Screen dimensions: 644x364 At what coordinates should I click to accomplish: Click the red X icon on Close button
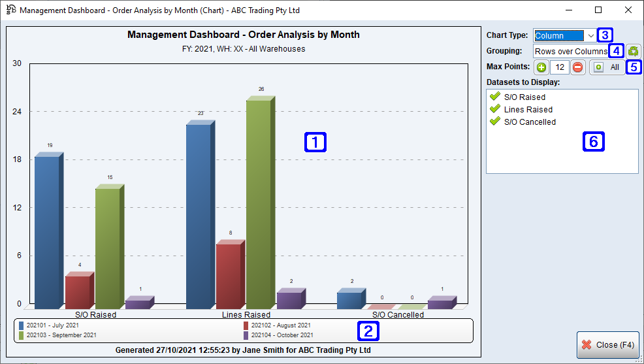(587, 344)
